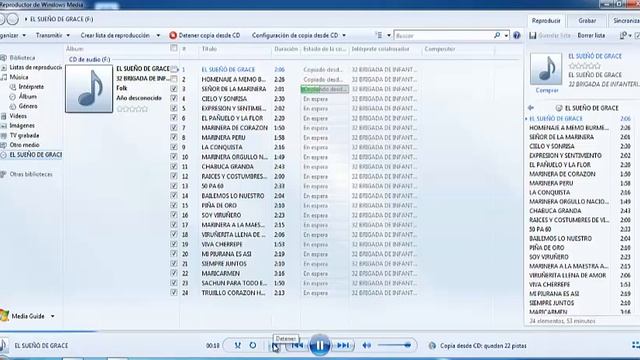Open Otras bibliotecas in sidebar
The height and width of the screenshot is (360, 640).
(x=31, y=174)
